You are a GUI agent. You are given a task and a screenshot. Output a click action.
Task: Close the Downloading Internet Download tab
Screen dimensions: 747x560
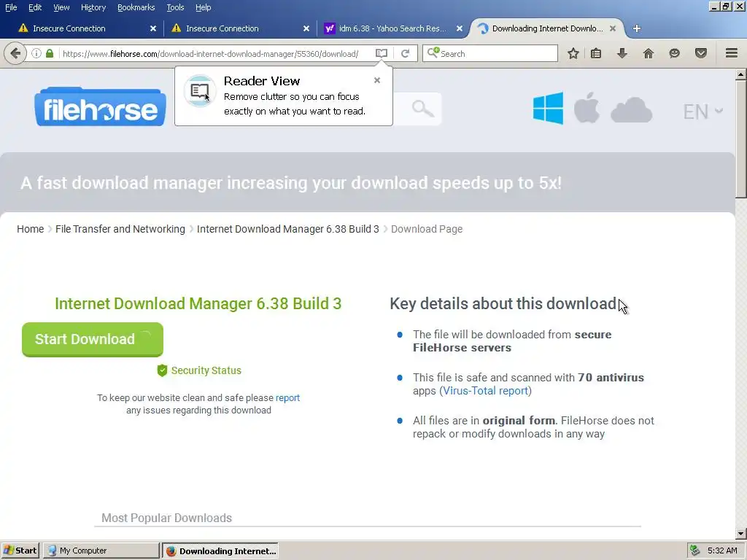click(613, 28)
